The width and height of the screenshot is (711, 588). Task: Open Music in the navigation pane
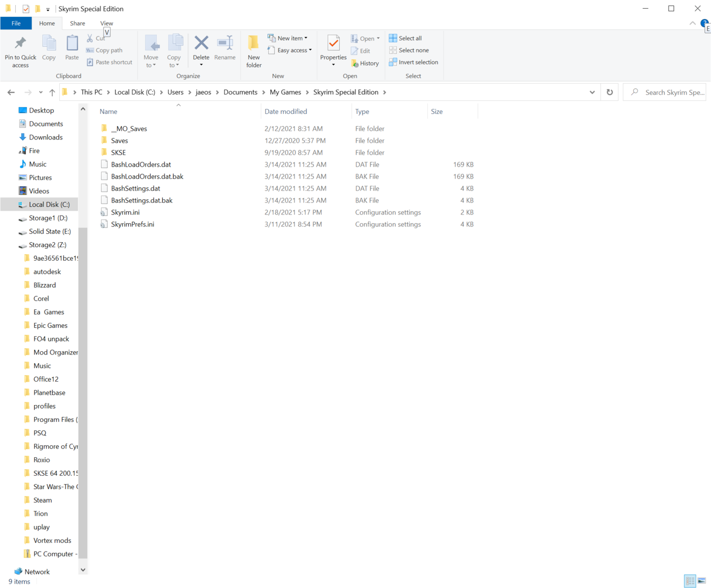point(38,164)
